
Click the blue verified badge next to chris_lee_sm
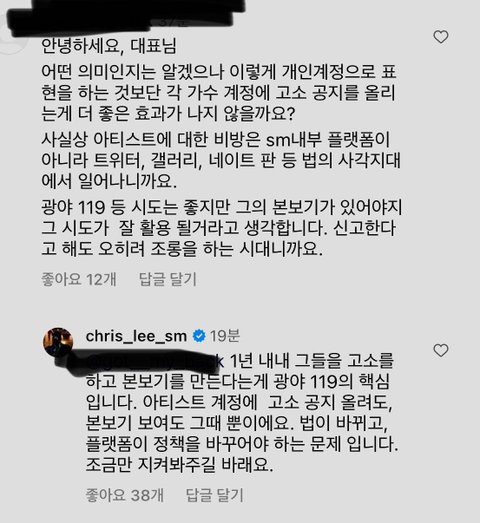pyautogui.click(x=199, y=336)
